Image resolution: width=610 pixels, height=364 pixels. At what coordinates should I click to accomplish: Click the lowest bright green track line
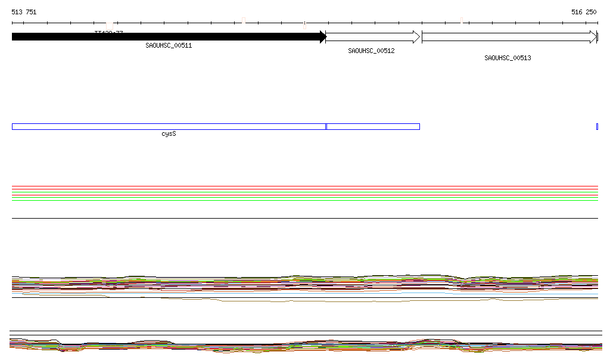click(x=304, y=200)
